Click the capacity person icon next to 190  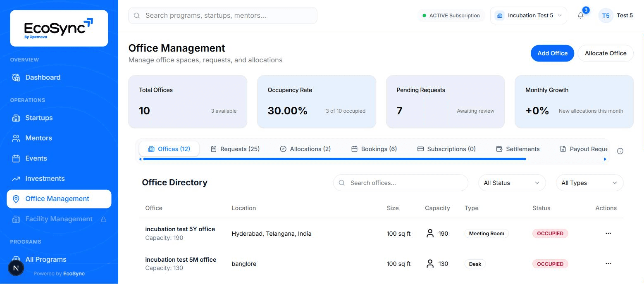point(430,234)
